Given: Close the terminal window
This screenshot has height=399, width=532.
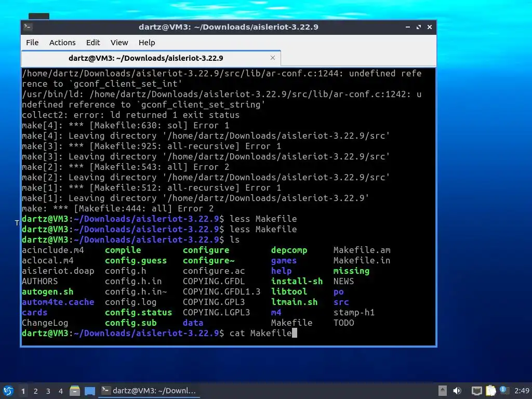Looking at the screenshot, I should [430, 27].
